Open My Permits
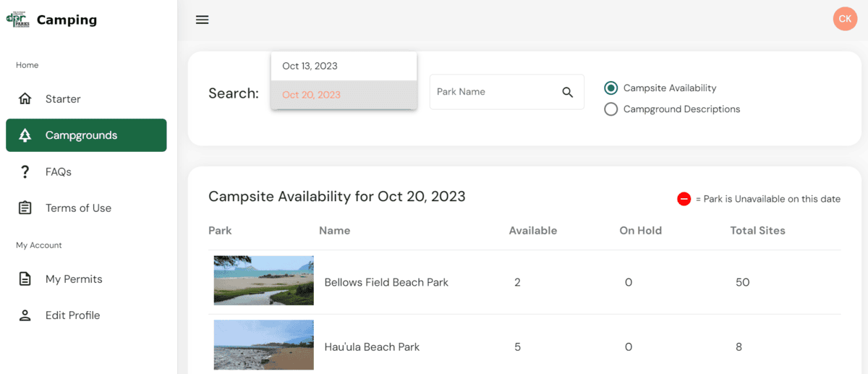This screenshot has height=374, width=868. 86,279
